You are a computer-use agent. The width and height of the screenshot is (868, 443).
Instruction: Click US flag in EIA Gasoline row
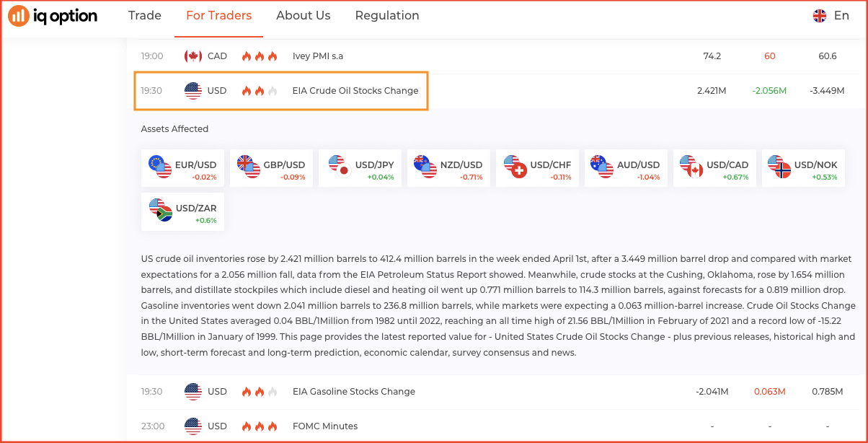192,392
